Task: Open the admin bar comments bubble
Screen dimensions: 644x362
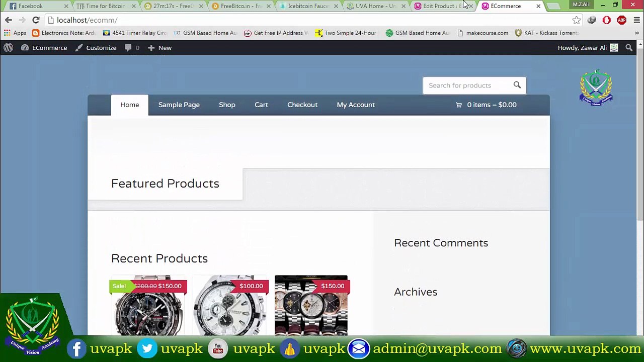Action: coord(132,48)
